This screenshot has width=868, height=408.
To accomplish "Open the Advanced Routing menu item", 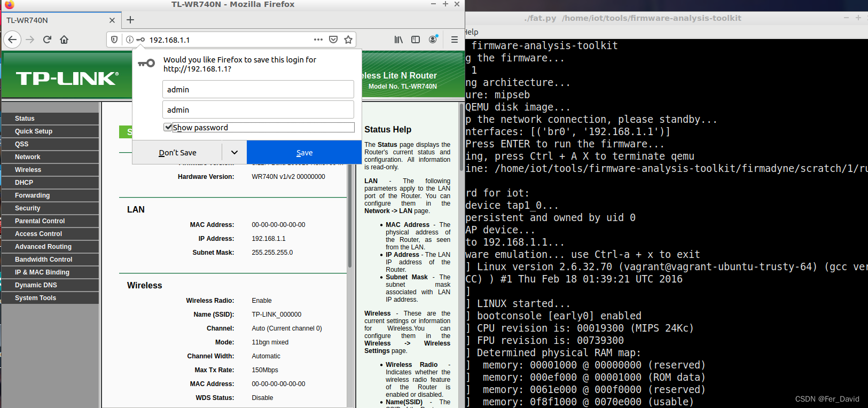I will tap(50, 247).
